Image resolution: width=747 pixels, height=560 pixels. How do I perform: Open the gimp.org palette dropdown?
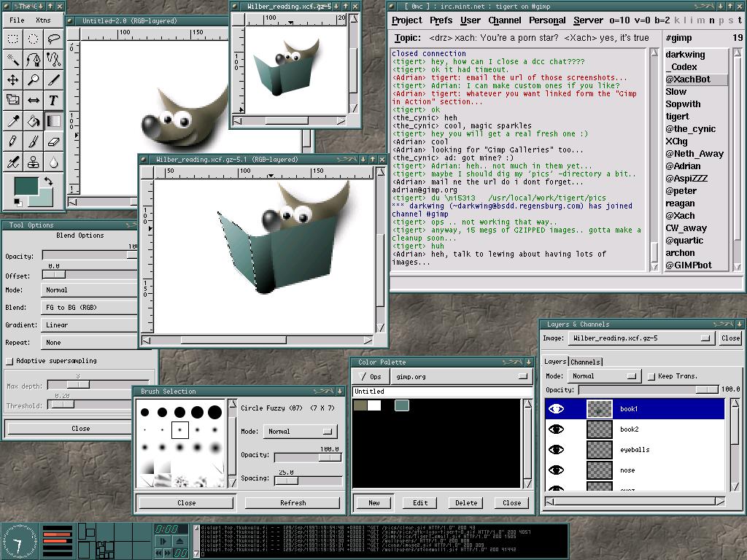(x=460, y=376)
